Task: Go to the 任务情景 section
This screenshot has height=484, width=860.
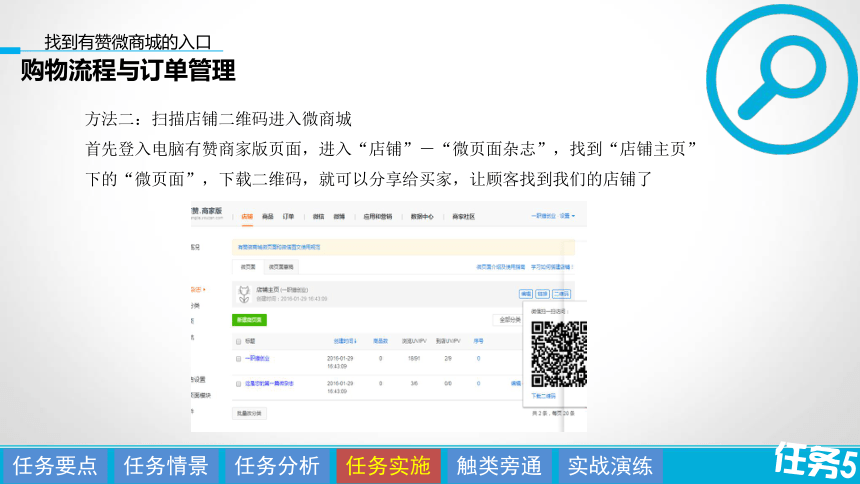Action: click(166, 466)
